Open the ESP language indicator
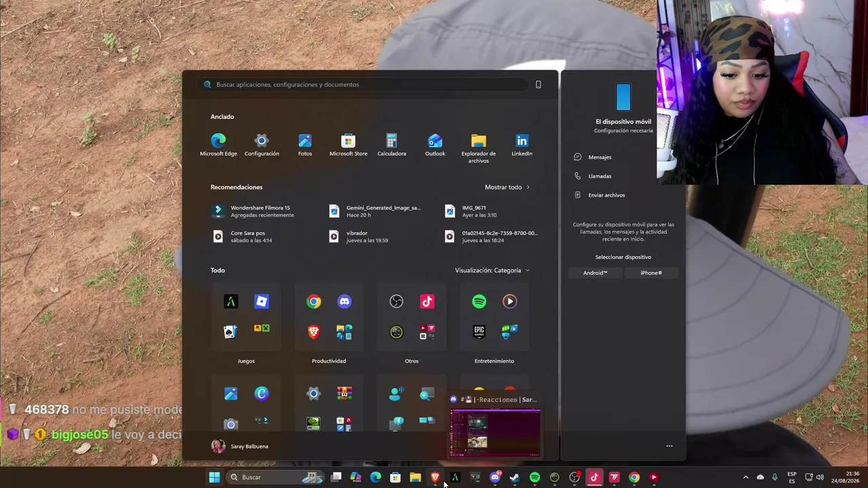This screenshot has width=868, height=488. (x=792, y=477)
